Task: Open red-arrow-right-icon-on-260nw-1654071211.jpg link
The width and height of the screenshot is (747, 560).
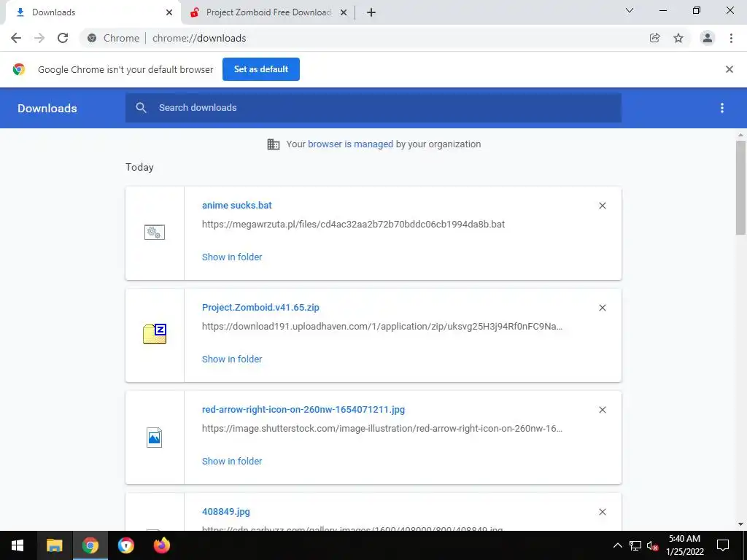Action: 303,410
